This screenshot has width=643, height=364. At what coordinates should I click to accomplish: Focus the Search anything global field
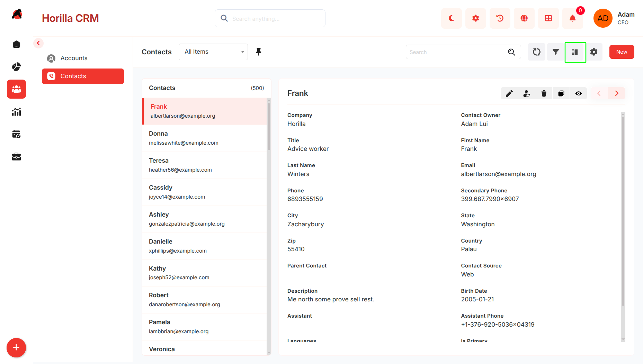coord(270,18)
